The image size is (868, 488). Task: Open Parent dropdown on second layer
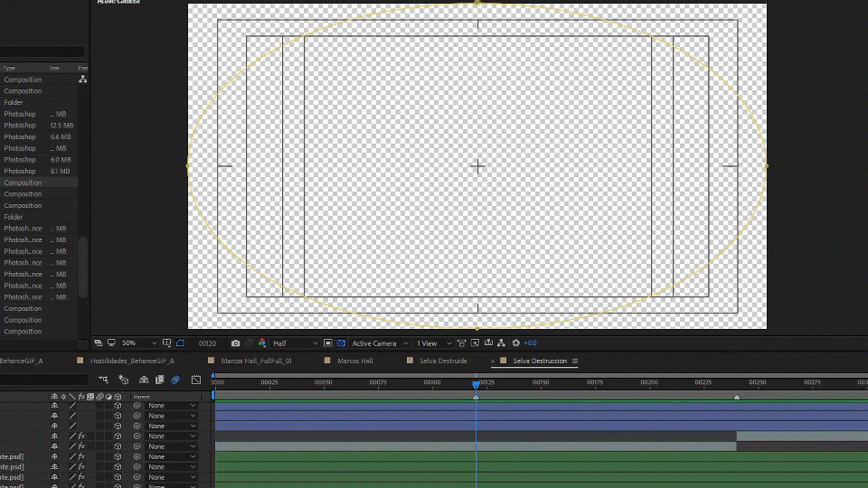(171, 416)
